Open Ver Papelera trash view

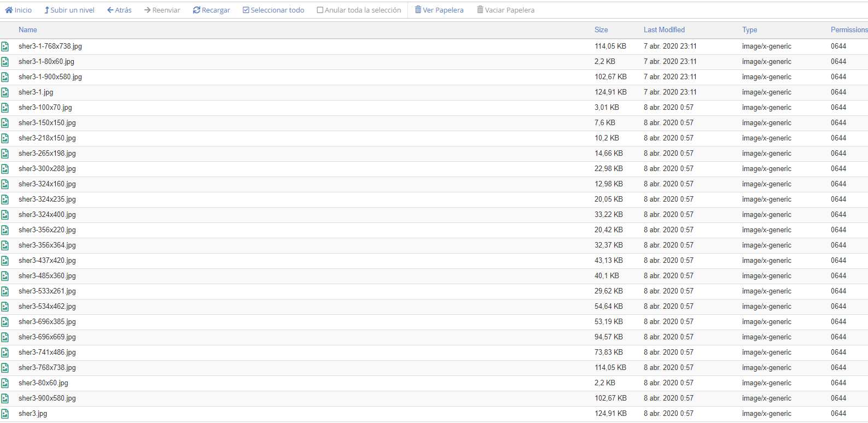pyautogui.click(x=439, y=10)
